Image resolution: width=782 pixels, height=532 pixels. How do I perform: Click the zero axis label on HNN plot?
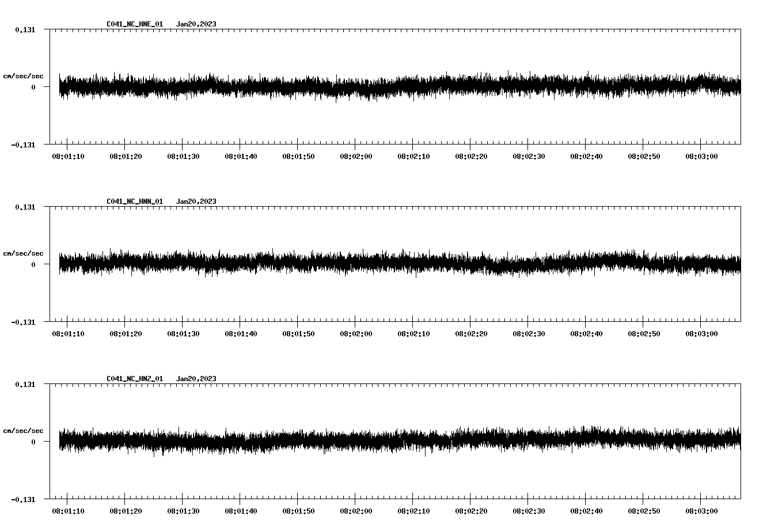click(33, 265)
